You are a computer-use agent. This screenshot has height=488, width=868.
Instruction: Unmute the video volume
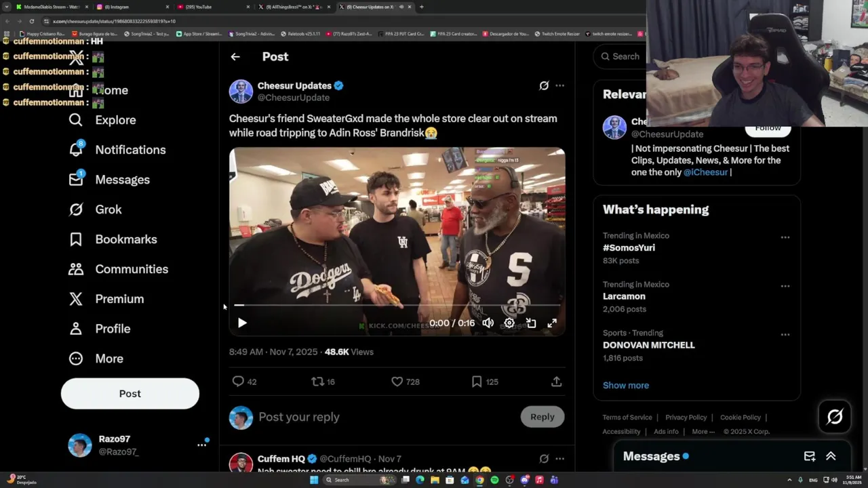click(488, 323)
